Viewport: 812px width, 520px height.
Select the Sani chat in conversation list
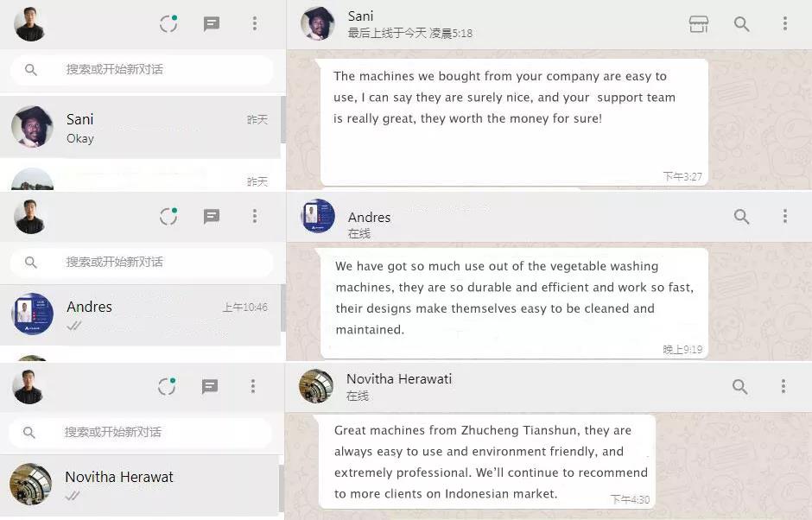pos(140,127)
